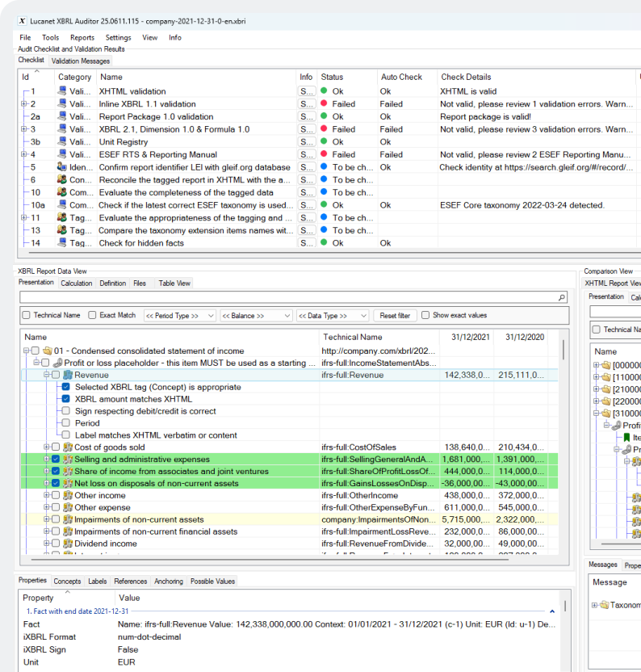Click the Revenue concept icon in the tree
The width and height of the screenshot is (641, 672).
(x=68, y=375)
